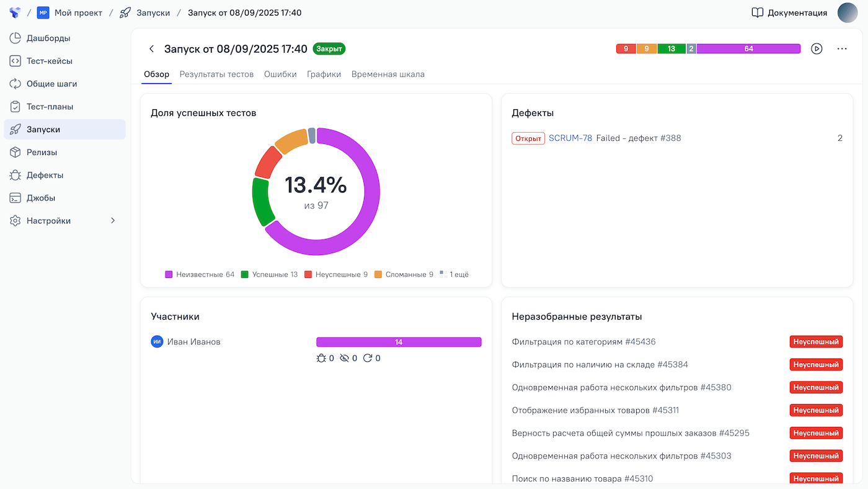The width and height of the screenshot is (868, 489).
Task: Open the Временная шкала tab
Action: 387,74
